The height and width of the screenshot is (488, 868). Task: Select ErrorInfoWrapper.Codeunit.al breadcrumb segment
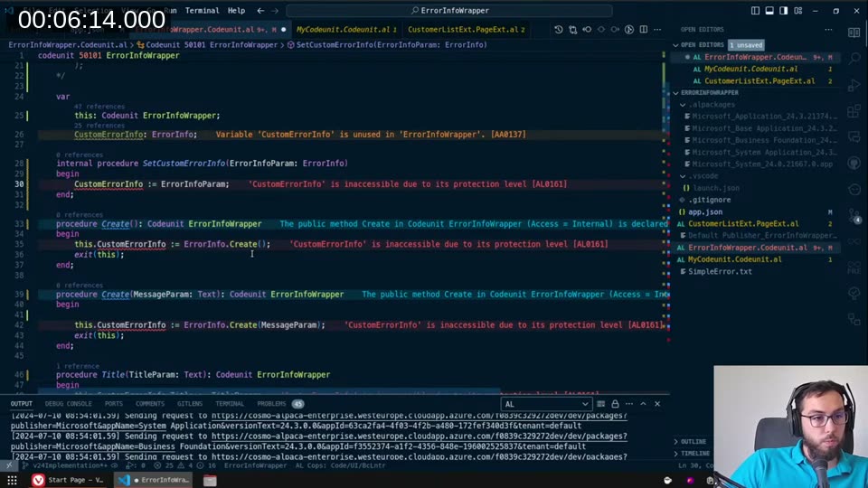(68, 45)
